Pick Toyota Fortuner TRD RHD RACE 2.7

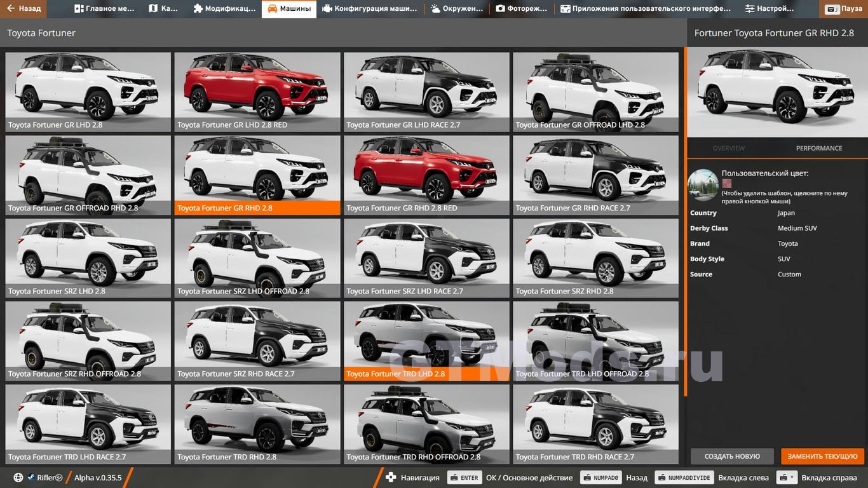tap(596, 424)
